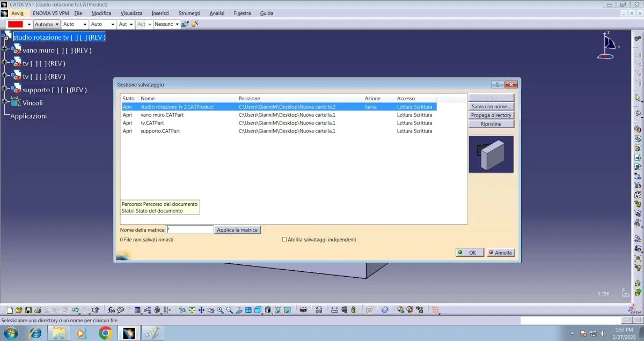644x341 pixels.
Task: Select the Pan view tool
Action: point(201,310)
